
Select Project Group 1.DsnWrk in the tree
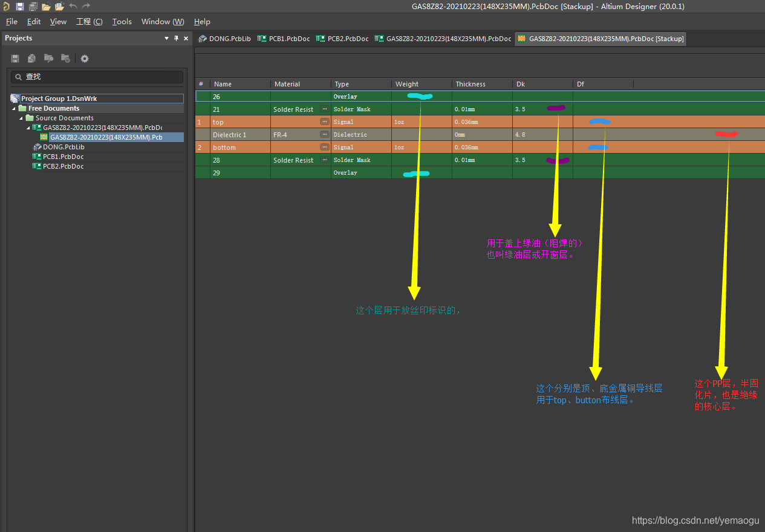[59, 99]
